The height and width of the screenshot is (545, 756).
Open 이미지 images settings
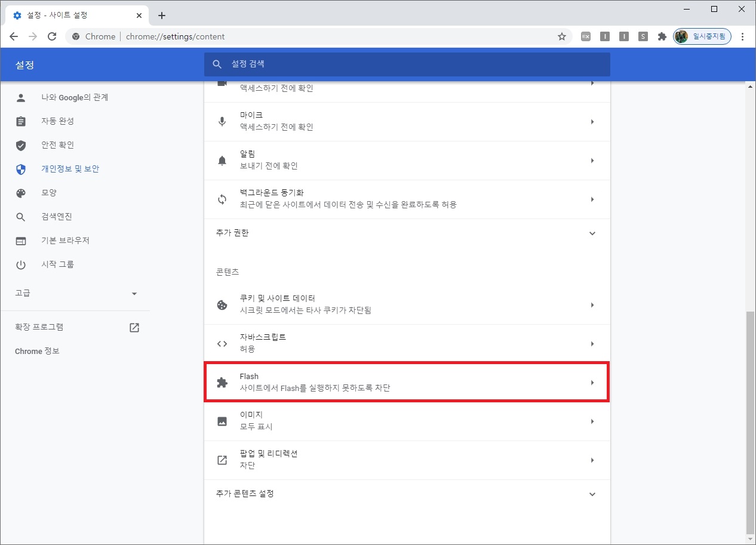[407, 421]
